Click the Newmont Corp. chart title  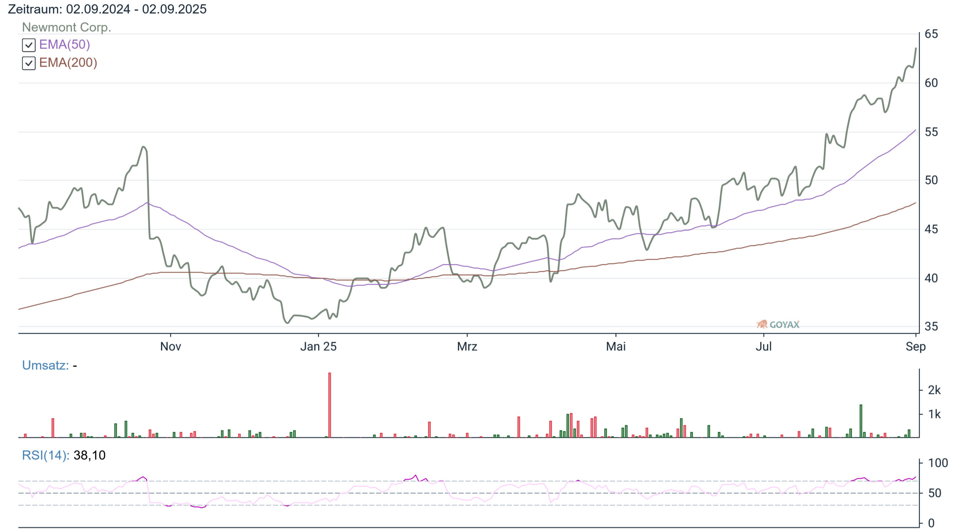[x=67, y=27]
